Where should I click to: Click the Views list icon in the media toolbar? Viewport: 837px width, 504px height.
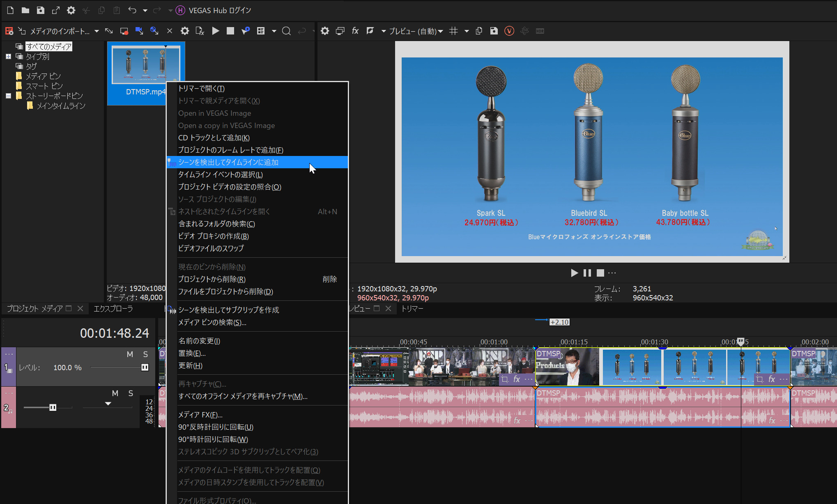click(x=261, y=31)
